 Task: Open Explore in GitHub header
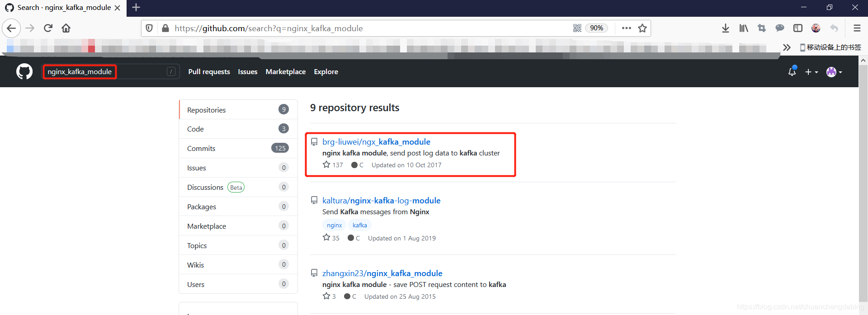pos(326,71)
